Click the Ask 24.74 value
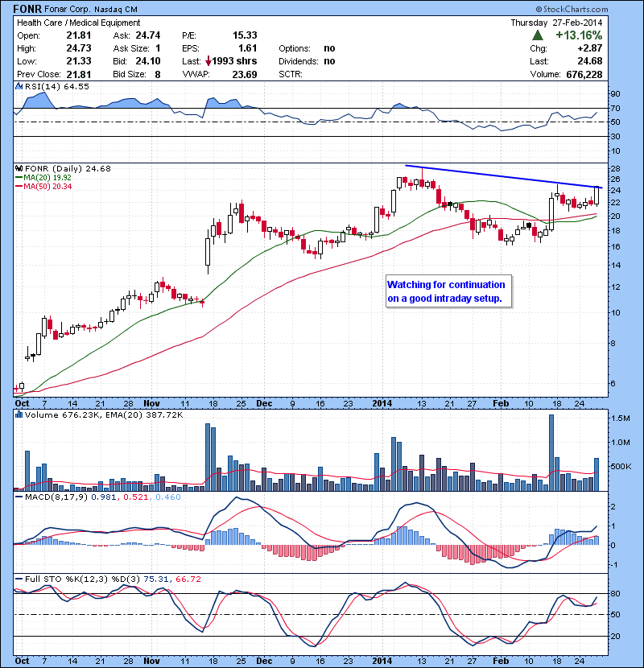The height and width of the screenshot is (668, 644). point(148,35)
